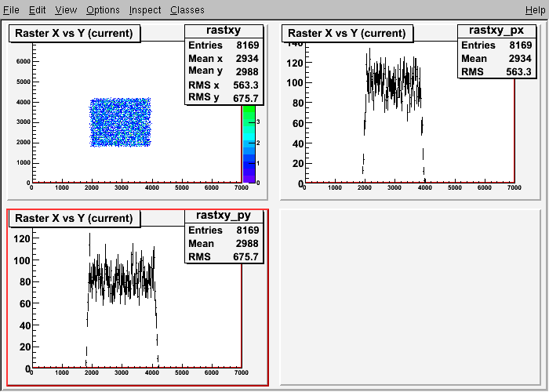Click the rastxy_py statistics box title
This screenshot has height=392, width=549.
(x=224, y=216)
